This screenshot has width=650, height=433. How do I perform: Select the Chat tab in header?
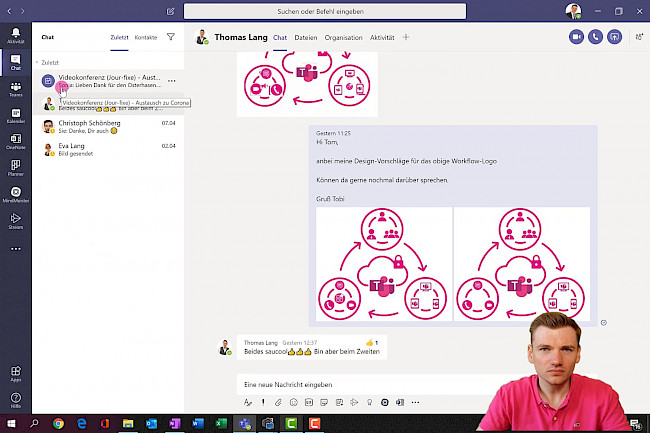point(280,37)
